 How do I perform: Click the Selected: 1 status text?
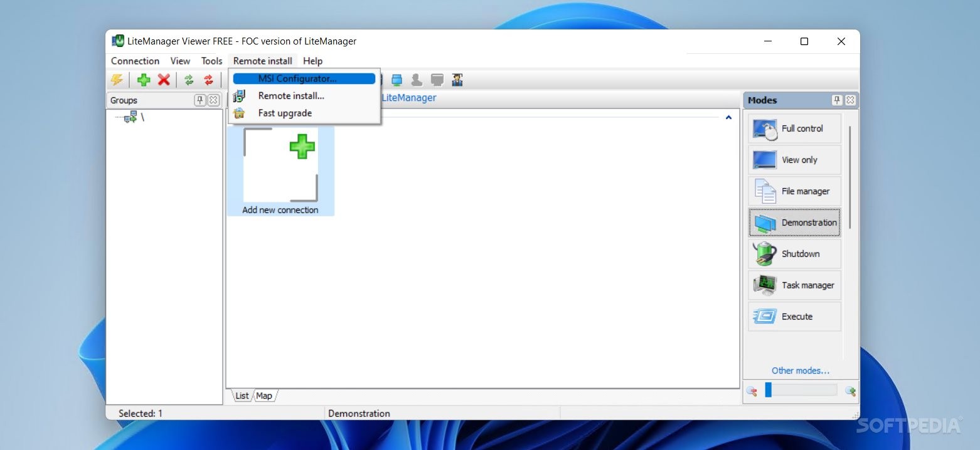[x=141, y=414]
